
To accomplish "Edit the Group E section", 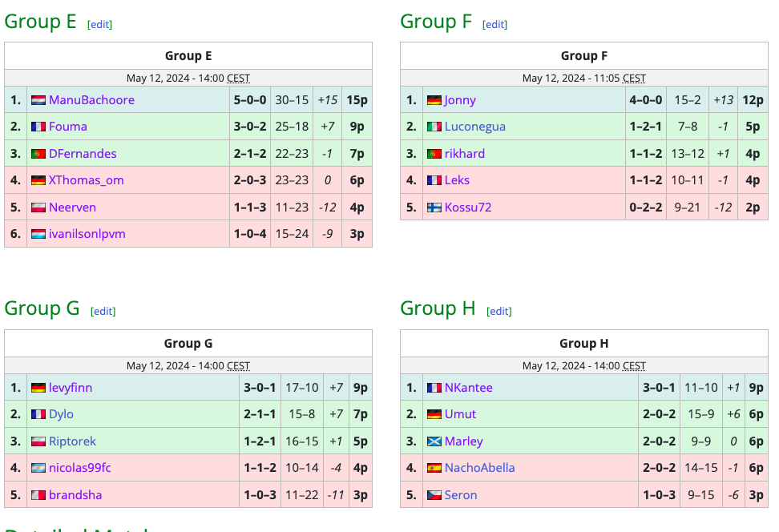I will [100, 24].
